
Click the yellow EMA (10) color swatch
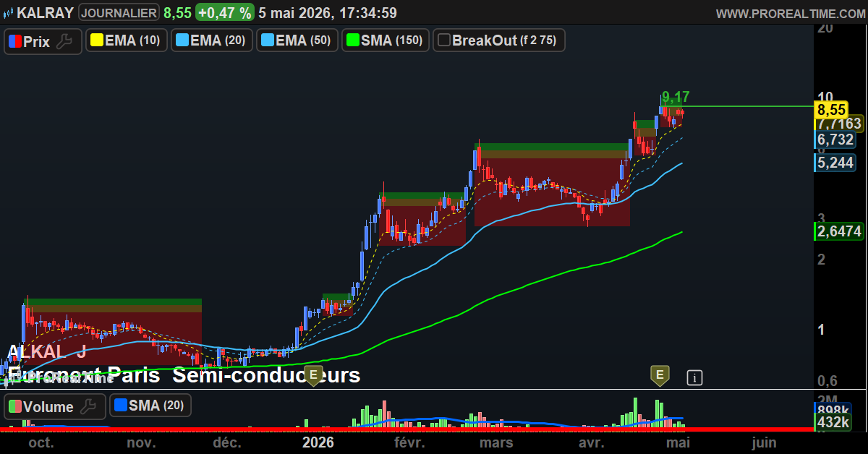[96, 40]
